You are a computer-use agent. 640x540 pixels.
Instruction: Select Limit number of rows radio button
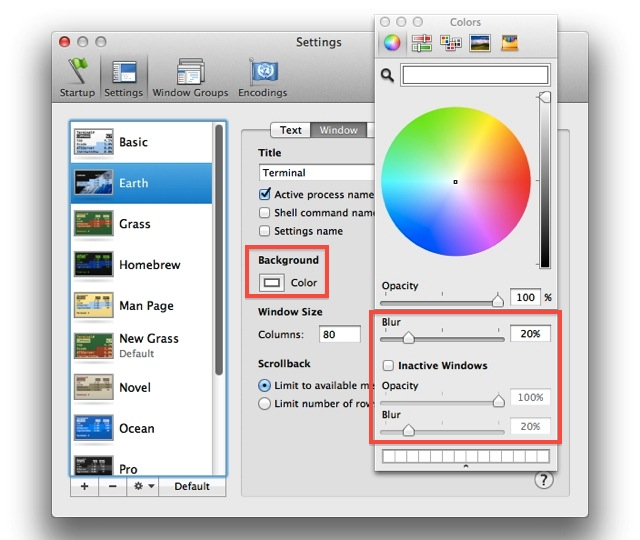[x=265, y=404]
